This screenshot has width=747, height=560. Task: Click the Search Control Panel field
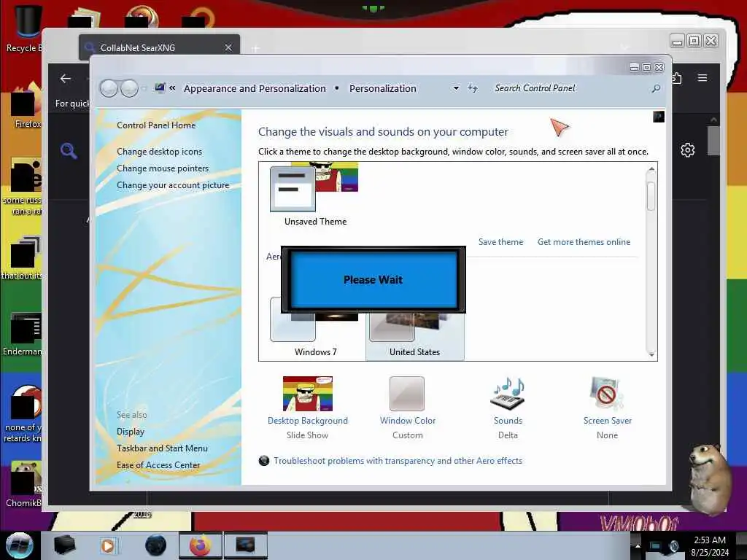click(x=569, y=88)
